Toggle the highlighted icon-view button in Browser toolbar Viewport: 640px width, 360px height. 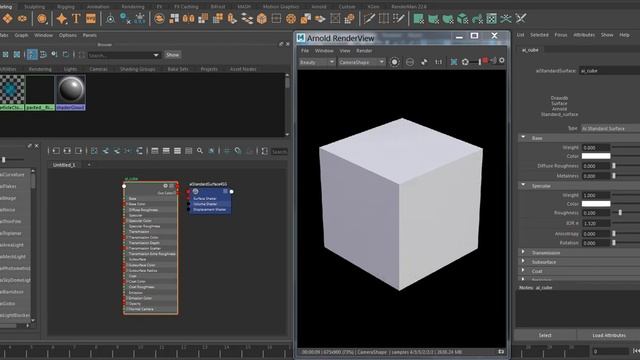pos(32,54)
